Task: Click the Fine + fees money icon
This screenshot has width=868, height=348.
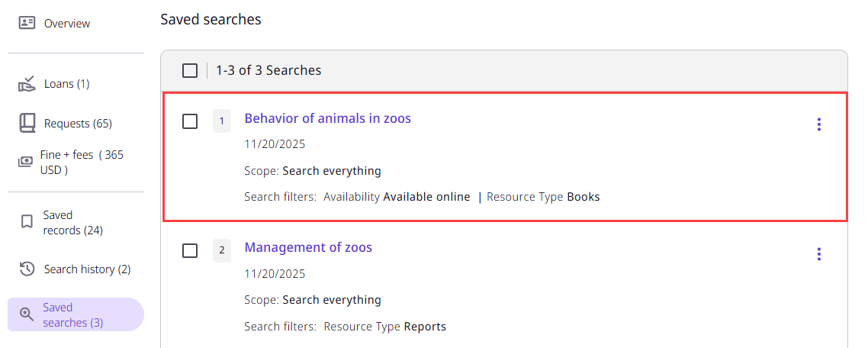Action: (x=26, y=162)
